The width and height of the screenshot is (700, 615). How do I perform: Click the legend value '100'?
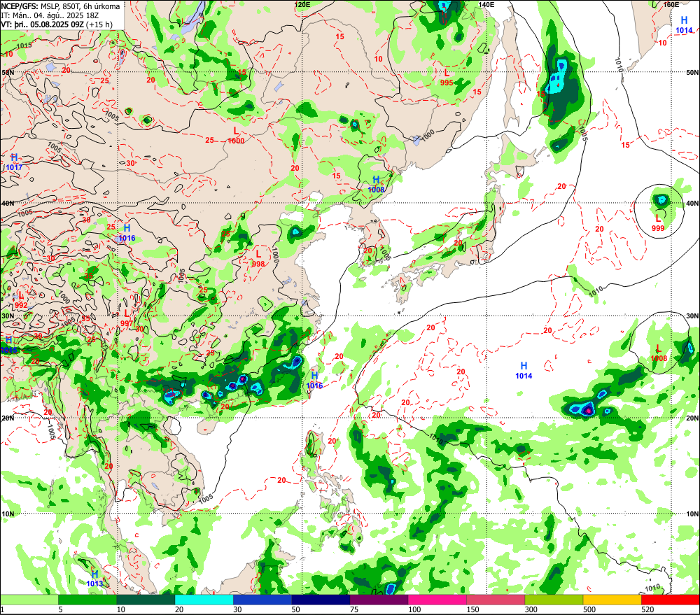tap(414, 609)
